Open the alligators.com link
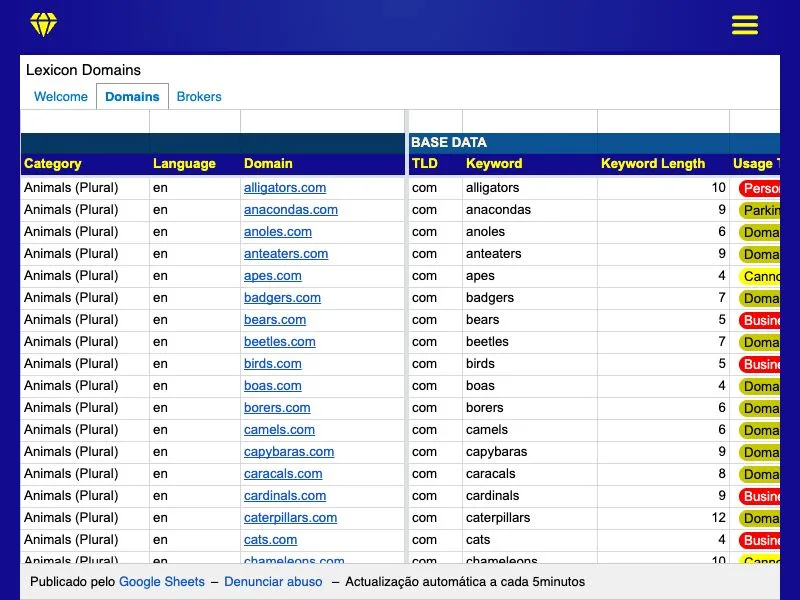The width and height of the screenshot is (800, 600). (x=285, y=188)
